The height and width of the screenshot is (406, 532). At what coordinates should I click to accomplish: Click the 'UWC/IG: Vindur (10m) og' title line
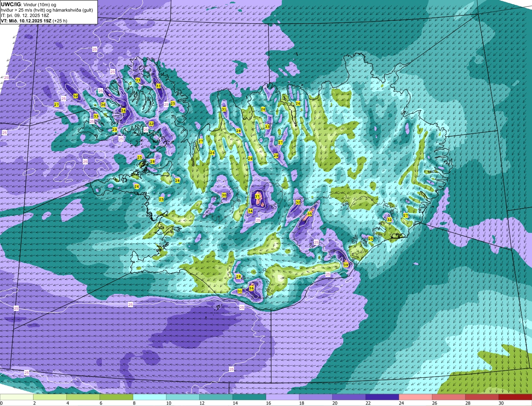click(28, 4)
